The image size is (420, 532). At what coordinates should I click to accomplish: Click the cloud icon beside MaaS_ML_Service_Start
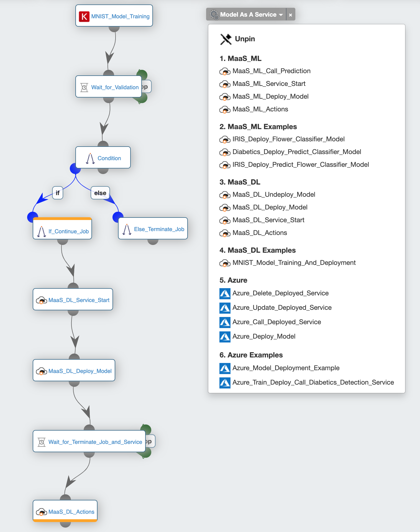coord(225,84)
